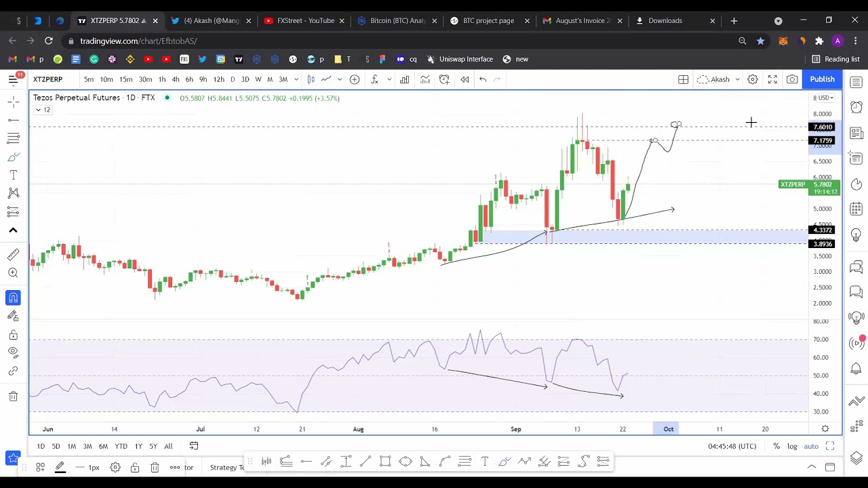This screenshot has height=488, width=868.
Task: Open financials bar chart icon
Action: coord(405,79)
